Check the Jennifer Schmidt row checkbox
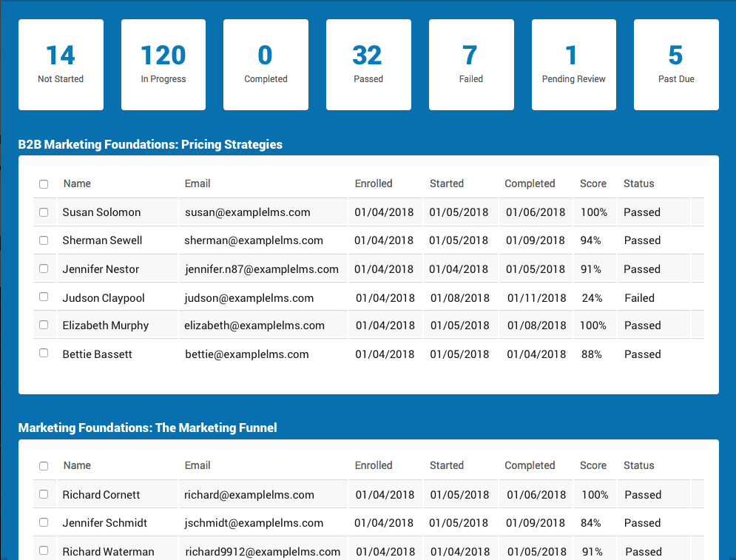736x560 pixels. [44, 522]
